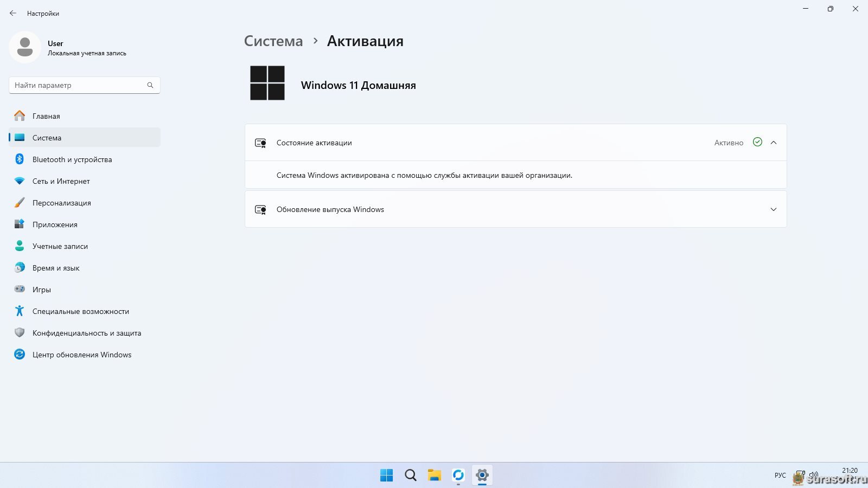Click the Учетные записи person icon
This screenshot has height=488, width=868.
pyautogui.click(x=20, y=246)
